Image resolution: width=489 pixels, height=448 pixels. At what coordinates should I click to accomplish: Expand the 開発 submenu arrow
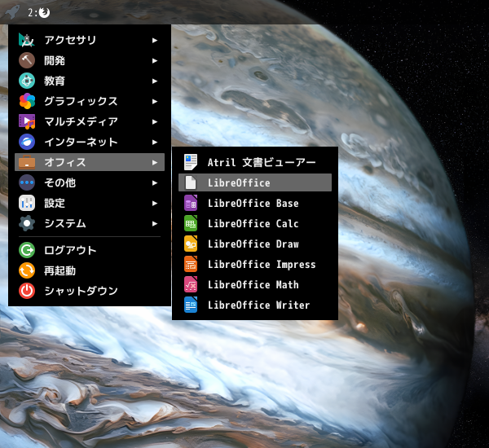click(155, 60)
